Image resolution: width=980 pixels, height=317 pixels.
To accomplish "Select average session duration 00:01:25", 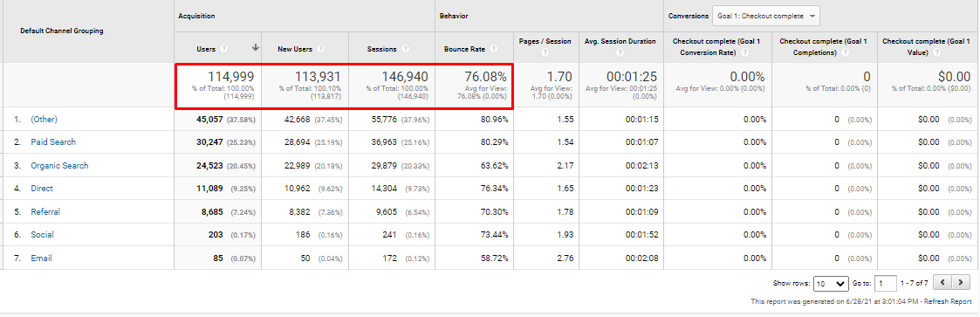I will pos(632,77).
